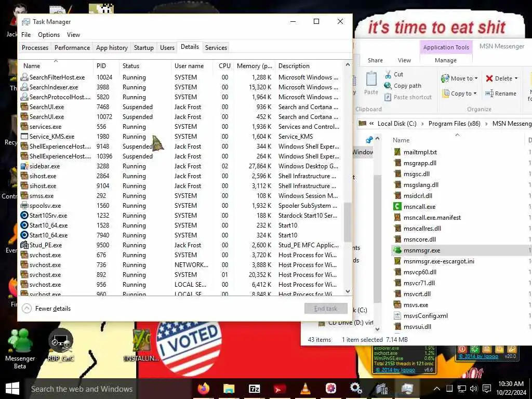This screenshot has height=399, width=532.
Task: Select svchost.exe row with PID 892
Action: pyautogui.click(x=181, y=275)
